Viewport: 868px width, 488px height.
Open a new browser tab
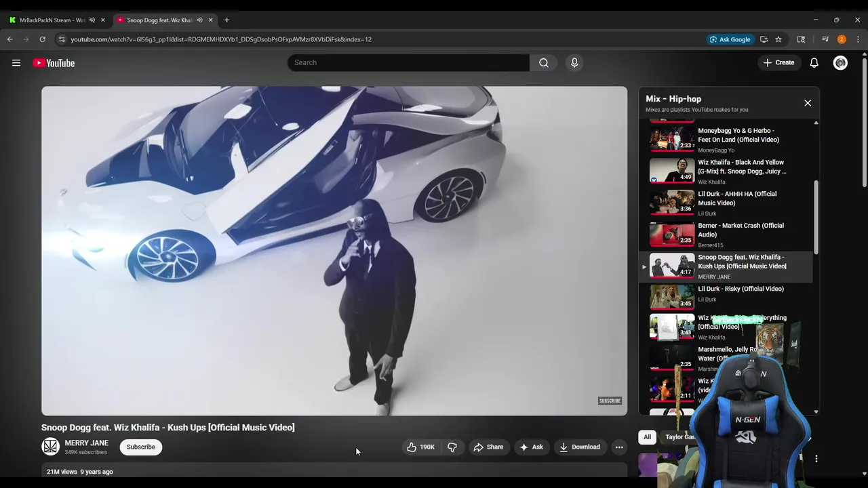(x=226, y=20)
